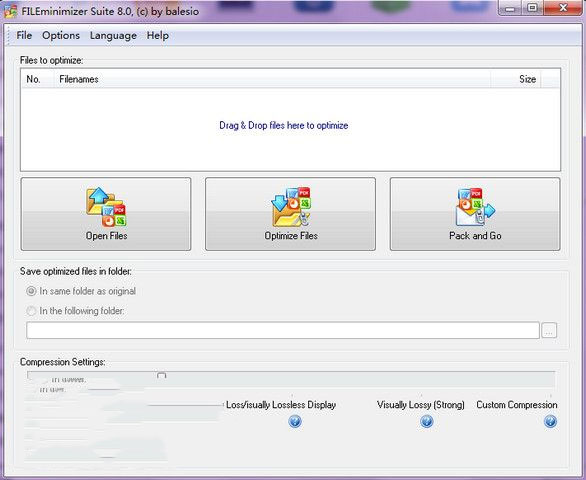Click the Custom Compression label
This screenshot has height=480, width=586.
pos(516,405)
